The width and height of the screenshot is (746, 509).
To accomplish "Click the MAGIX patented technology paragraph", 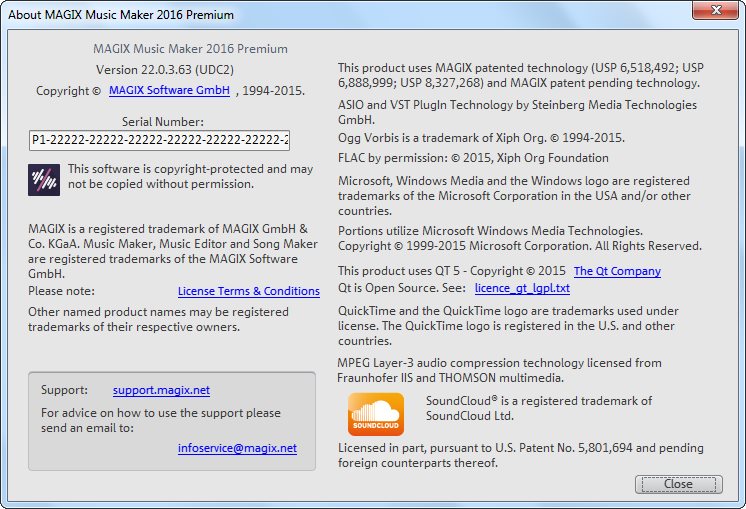I will tap(520, 75).
